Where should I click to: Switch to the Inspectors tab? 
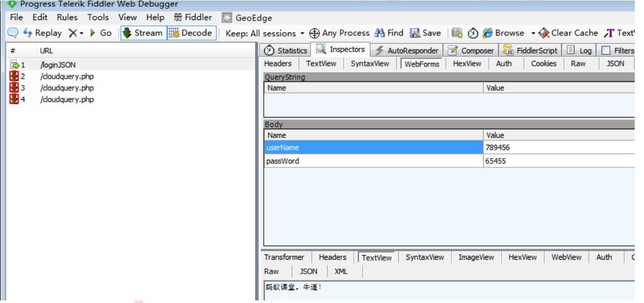tap(341, 49)
